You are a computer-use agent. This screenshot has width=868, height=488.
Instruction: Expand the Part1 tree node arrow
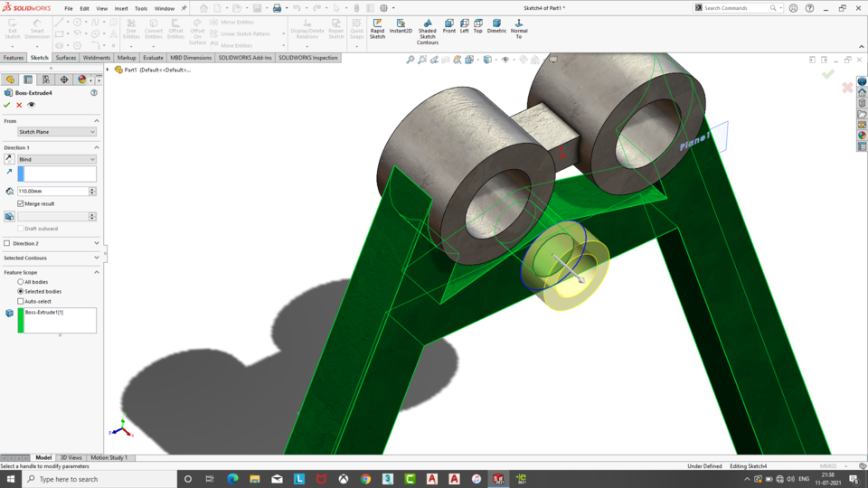coord(108,70)
